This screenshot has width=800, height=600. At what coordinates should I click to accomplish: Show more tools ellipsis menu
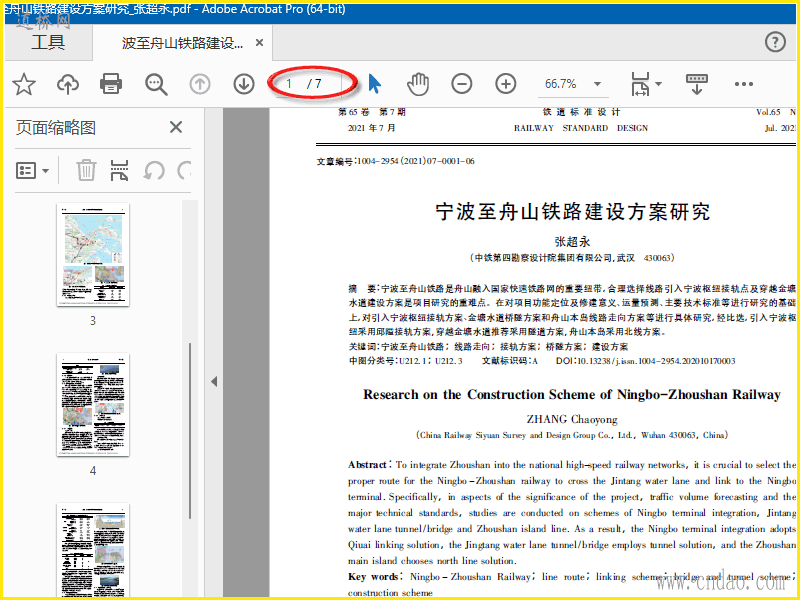(x=744, y=84)
